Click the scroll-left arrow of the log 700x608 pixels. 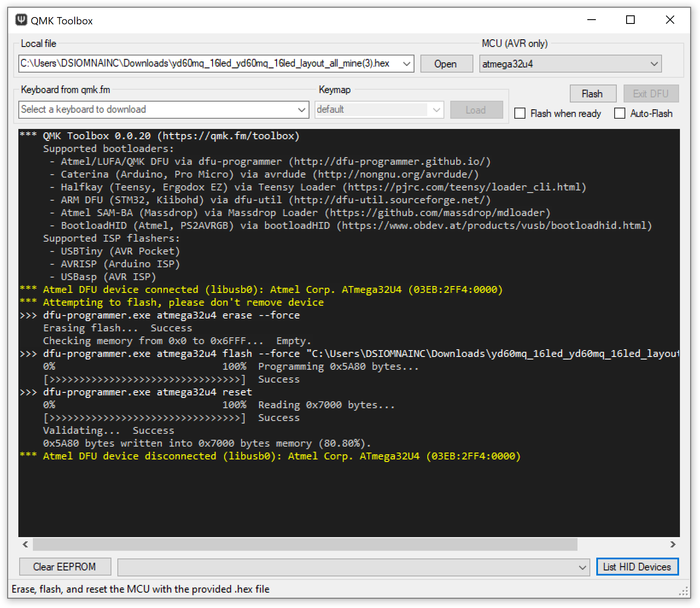click(25, 545)
